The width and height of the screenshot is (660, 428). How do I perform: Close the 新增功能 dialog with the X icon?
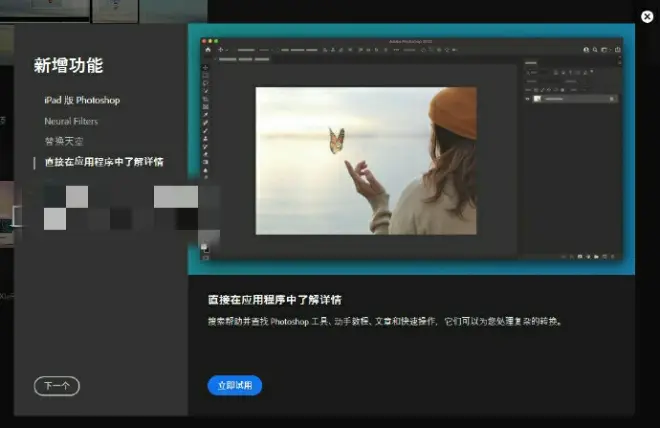(x=647, y=17)
